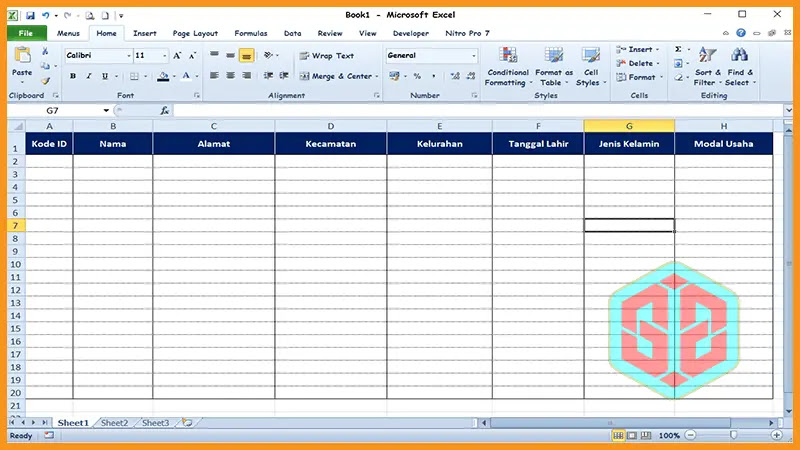Click the Insert Function fx icon
800x450 pixels.
coord(164,110)
